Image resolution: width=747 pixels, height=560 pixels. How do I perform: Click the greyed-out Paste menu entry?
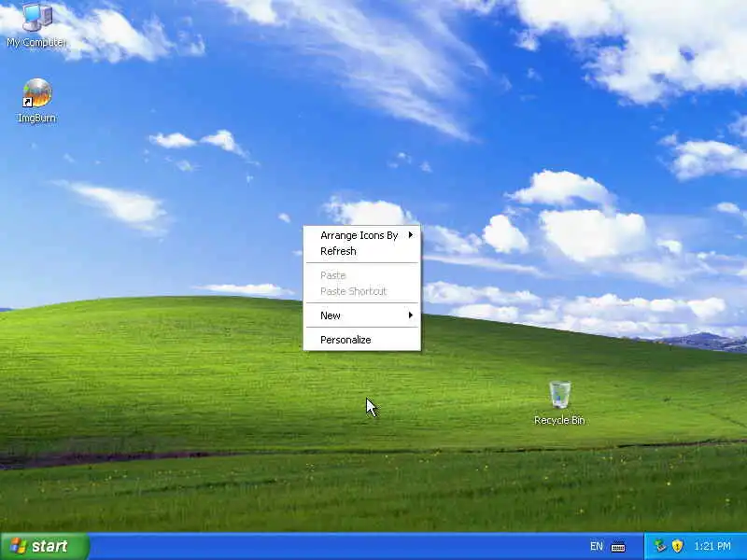362,275
